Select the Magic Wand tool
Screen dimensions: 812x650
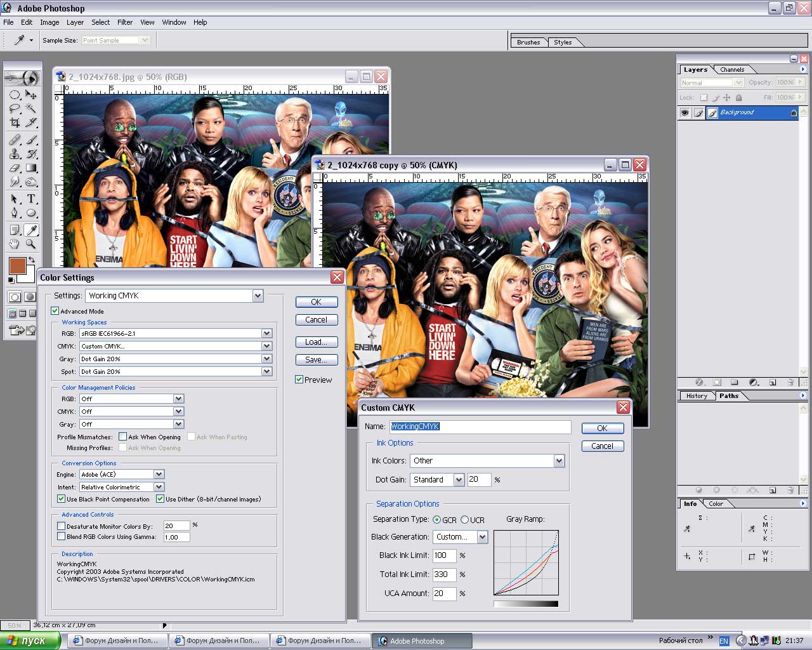point(30,109)
